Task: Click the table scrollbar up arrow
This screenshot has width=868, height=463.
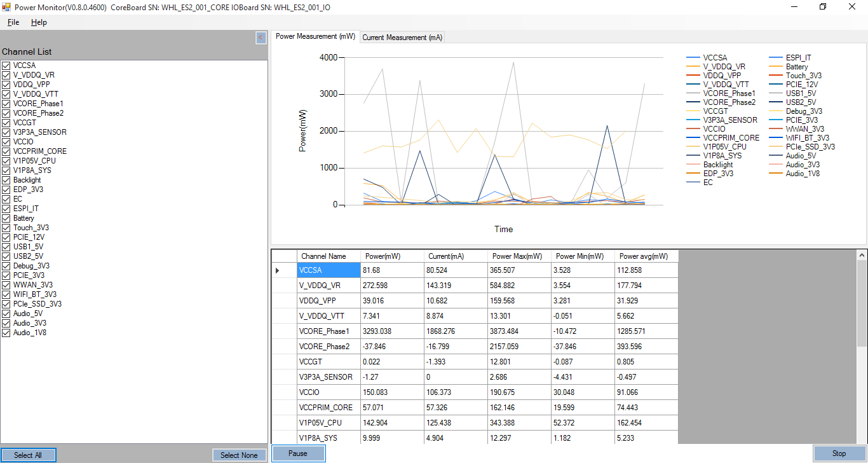Action: tap(862, 255)
